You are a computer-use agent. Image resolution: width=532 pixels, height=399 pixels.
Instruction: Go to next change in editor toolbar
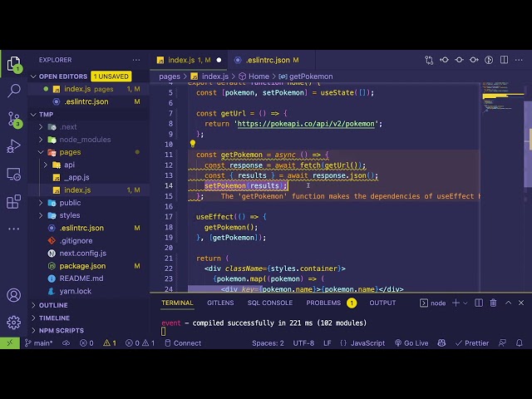pyautogui.click(x=474, y=60)
